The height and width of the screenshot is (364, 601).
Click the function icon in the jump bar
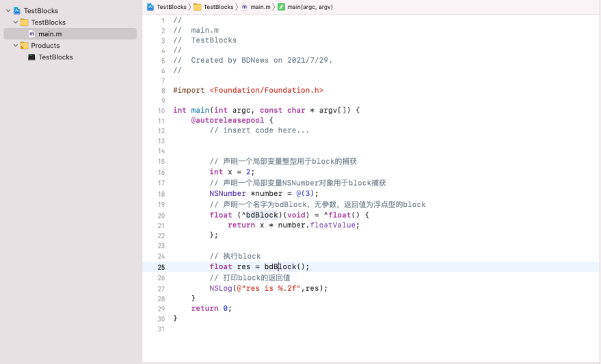click(x=281, y=7)
